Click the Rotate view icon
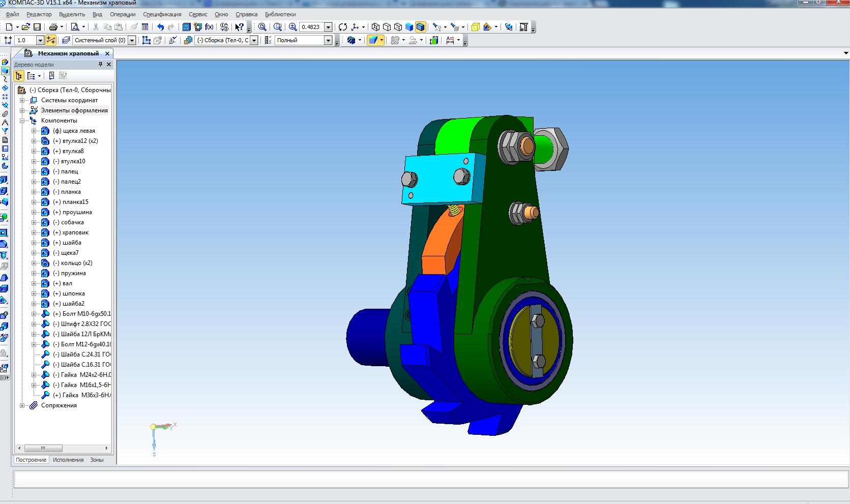The image size is (850, 504). (343, 27)
